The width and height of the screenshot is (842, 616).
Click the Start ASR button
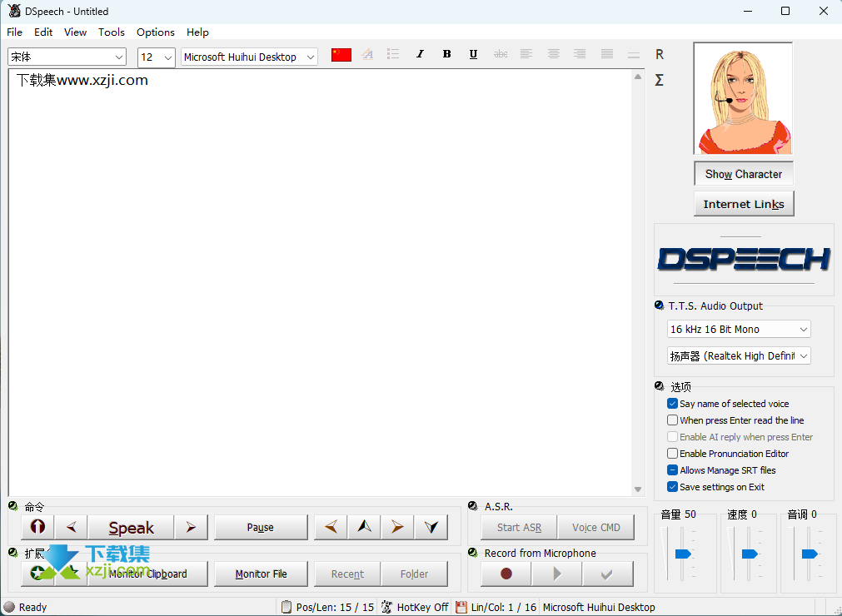tap(519, 528)
